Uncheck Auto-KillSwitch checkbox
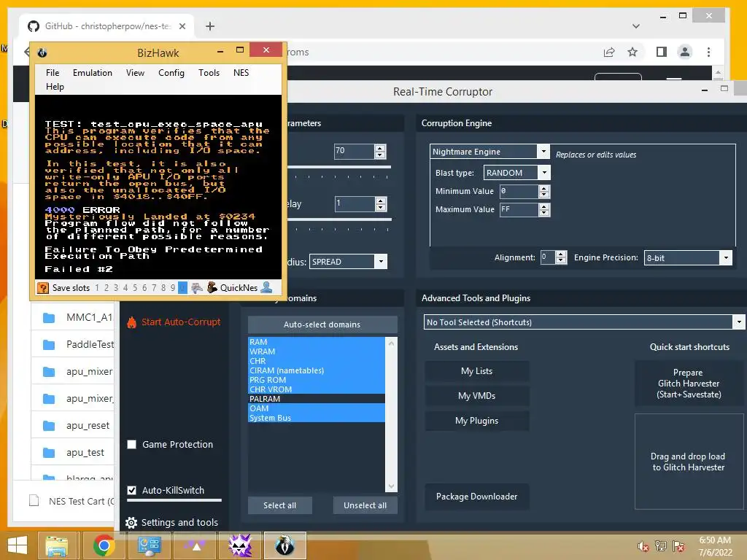The image size is (747, 560). [131, 491]
